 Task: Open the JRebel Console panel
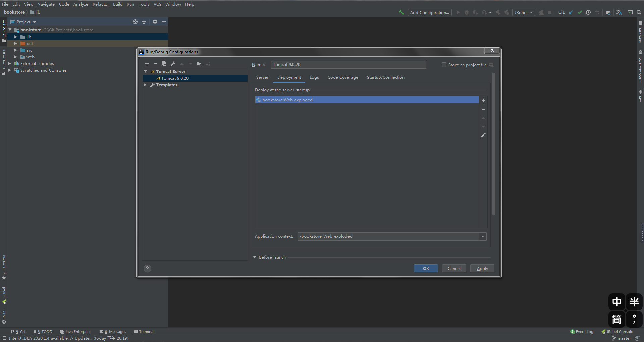point(617,332)
